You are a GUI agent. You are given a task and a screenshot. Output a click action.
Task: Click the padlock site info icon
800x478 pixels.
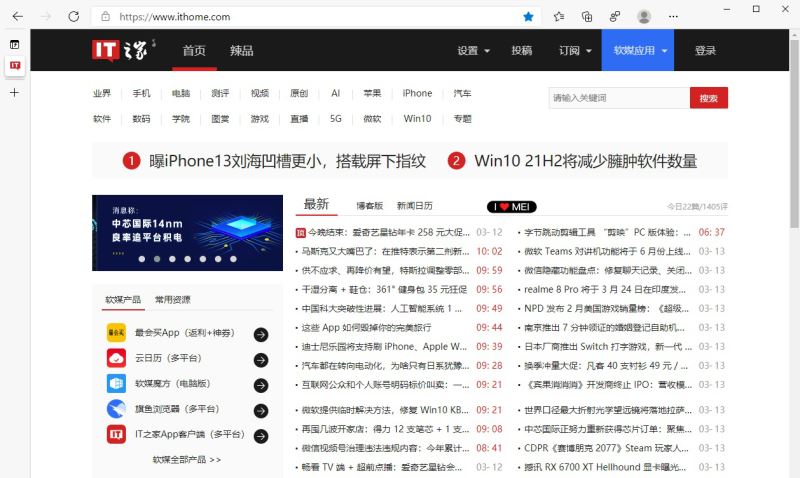pyautogui.click(x=106, y=16)
